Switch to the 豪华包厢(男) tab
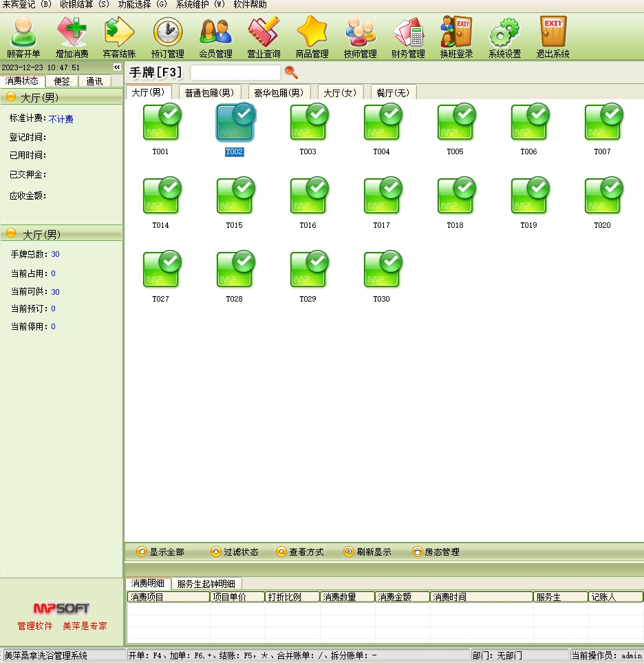644x663 pixels. click(x=278, y=93)
